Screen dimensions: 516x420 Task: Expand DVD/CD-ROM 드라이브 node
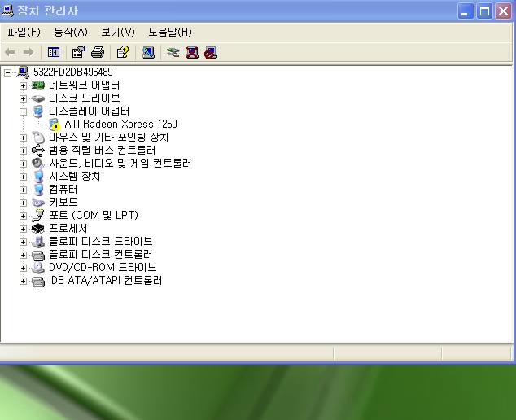click(x=23, y=268)
